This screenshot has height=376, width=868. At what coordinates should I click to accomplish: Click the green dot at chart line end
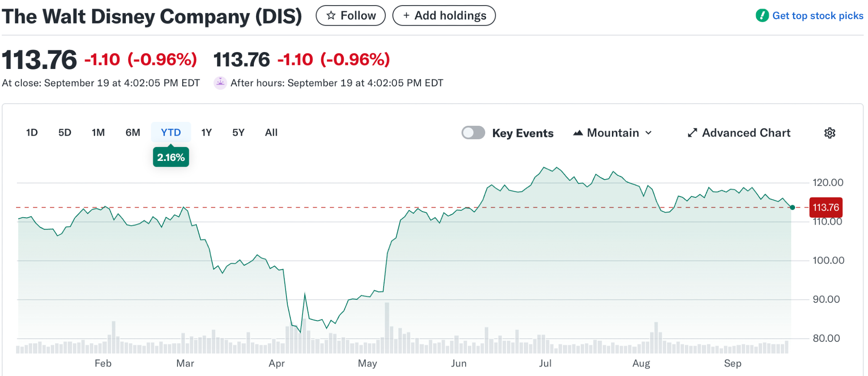(x=792, y=207)
